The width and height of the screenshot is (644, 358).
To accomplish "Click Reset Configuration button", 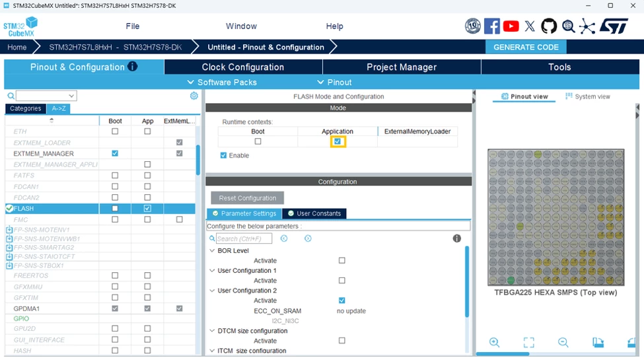I will pyautogui.click(x=247, y=198).
